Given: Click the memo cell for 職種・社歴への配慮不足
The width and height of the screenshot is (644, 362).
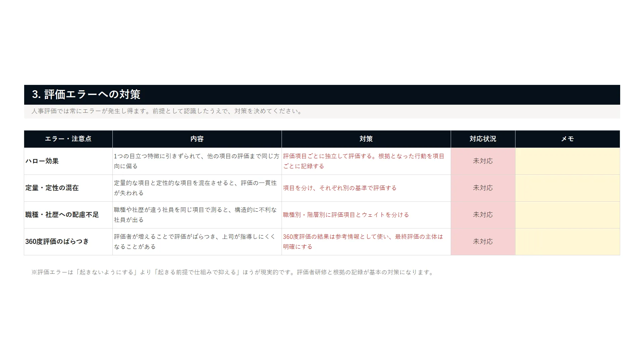Looking at the screenshot, I should 567,215.
